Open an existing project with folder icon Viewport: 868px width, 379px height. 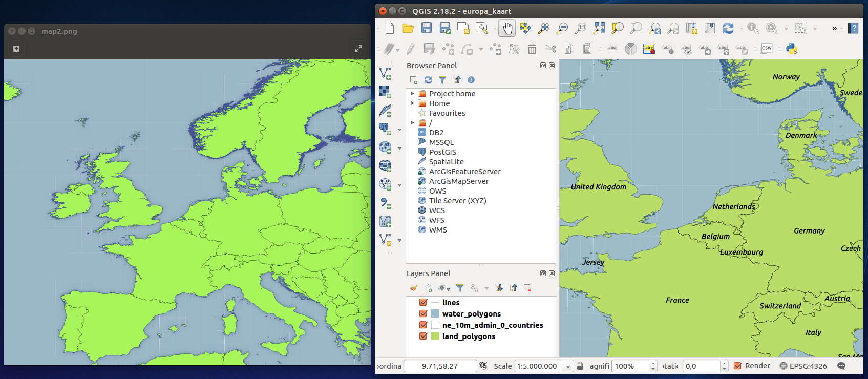point(408,28)
